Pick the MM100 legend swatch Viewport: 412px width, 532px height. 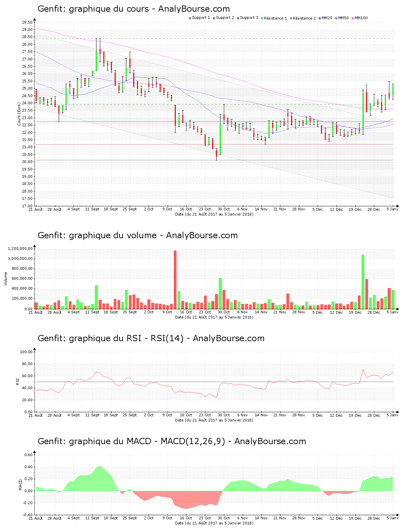pos(353,18)
